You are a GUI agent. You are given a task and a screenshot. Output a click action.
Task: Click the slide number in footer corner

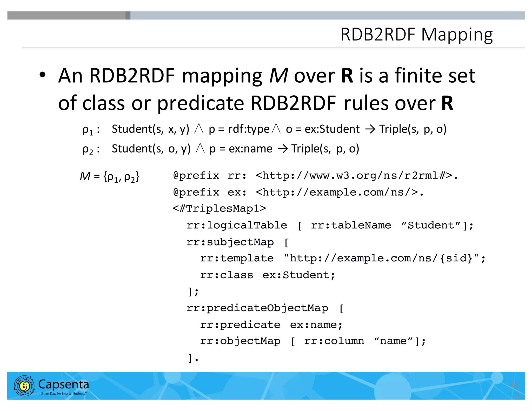pyautogui.click(x=515, y=389)
